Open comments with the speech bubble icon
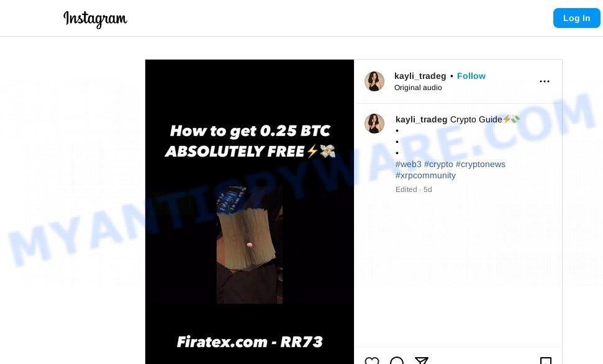The image size is (603, 364). click(396, 361)
